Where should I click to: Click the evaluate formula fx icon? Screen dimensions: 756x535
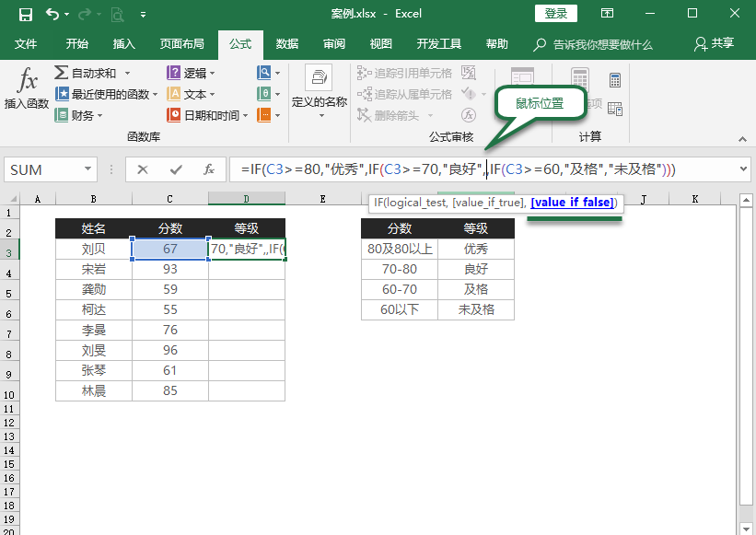[468, 115]
